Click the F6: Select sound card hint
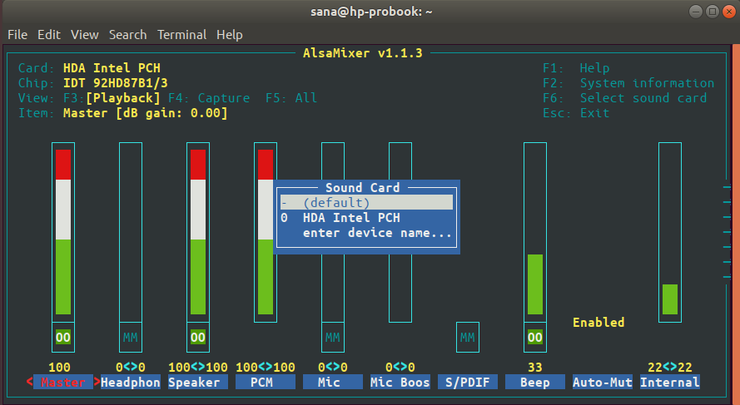 [624, 98]
